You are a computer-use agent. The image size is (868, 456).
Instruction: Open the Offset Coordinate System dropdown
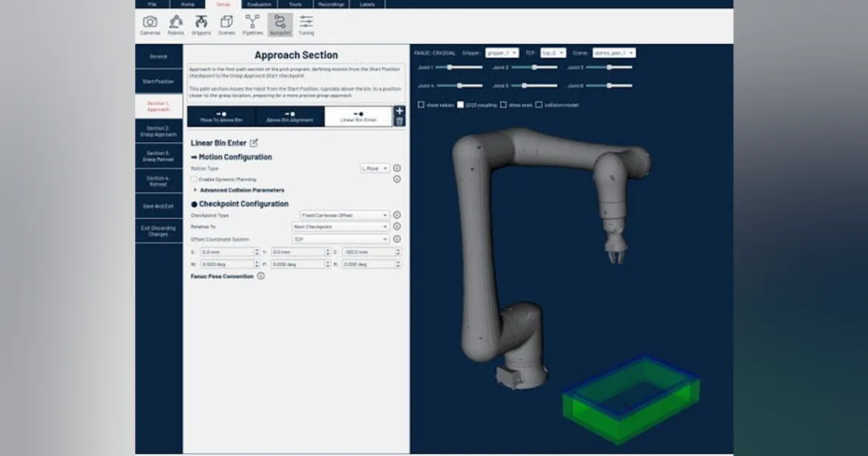(x=341, y=239)
